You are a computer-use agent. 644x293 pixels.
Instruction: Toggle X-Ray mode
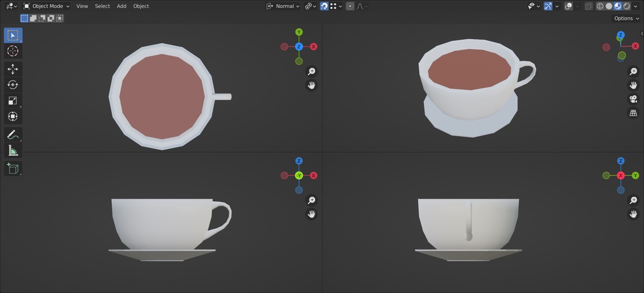pos(589,6)
